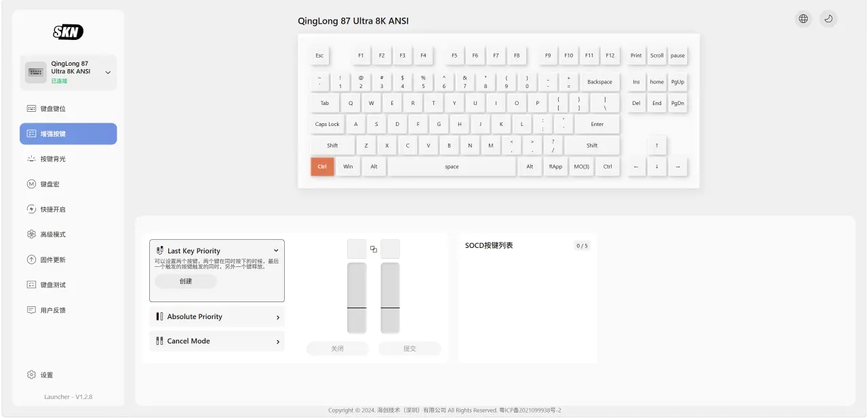
Task: Select the A key
Action: tap(355, 124)
